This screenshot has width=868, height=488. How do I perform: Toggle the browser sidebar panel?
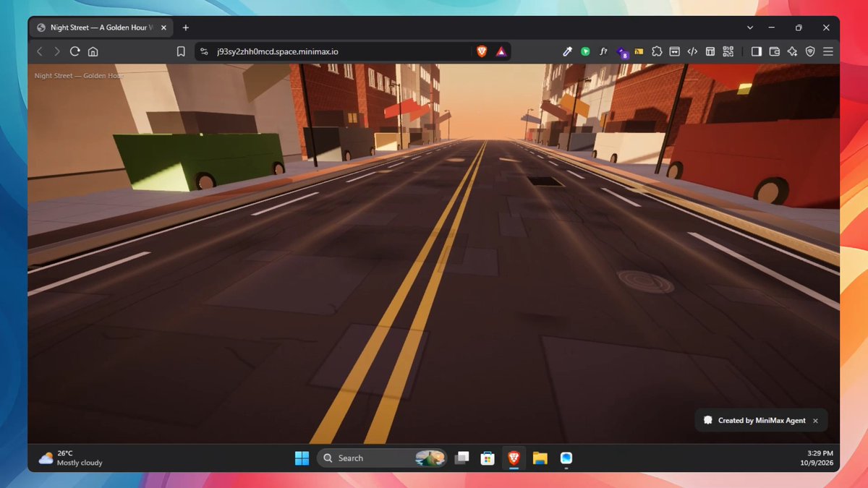(x=757, y=51)
